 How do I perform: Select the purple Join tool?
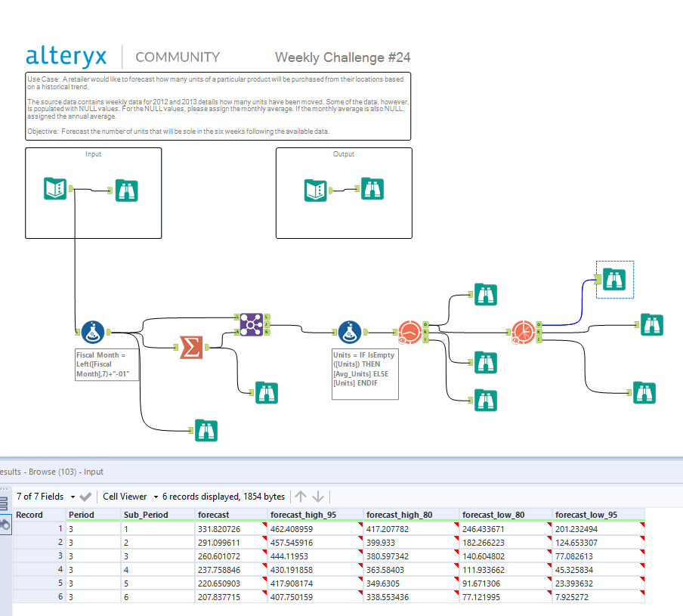click(252, 324)
